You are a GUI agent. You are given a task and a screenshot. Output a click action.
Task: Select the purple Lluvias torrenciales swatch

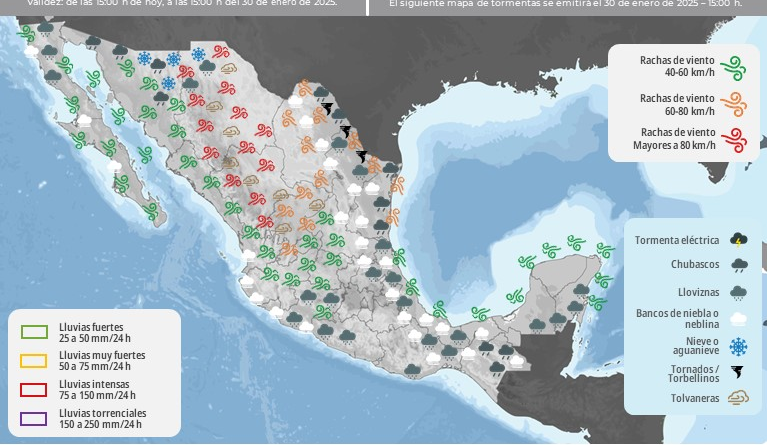pos(35,418)
